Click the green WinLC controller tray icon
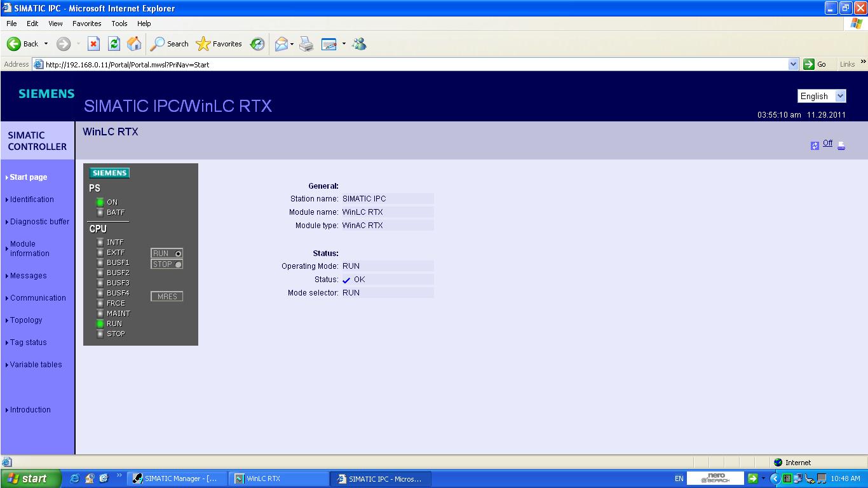Image resolution: width=868 pixels, height=488 pixels. [787, 478]
